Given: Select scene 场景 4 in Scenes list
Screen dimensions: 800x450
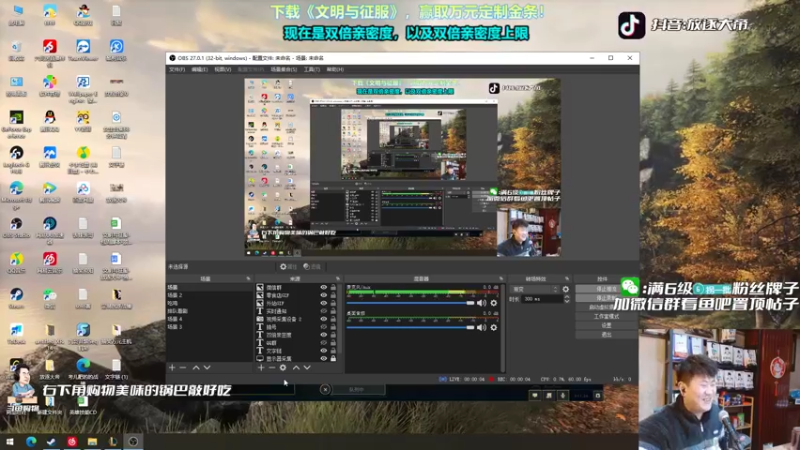Looking at the screenshot, I should pyautogui.click(x=209, y=319).
